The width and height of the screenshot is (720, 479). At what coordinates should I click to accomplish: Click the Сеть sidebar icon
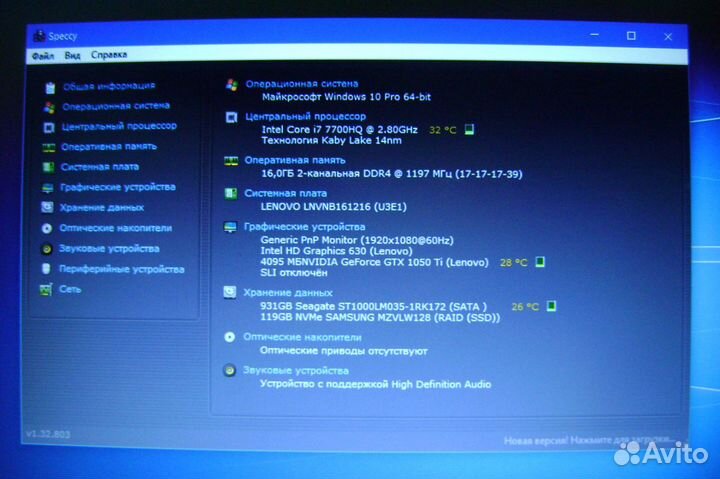point(46,289)
